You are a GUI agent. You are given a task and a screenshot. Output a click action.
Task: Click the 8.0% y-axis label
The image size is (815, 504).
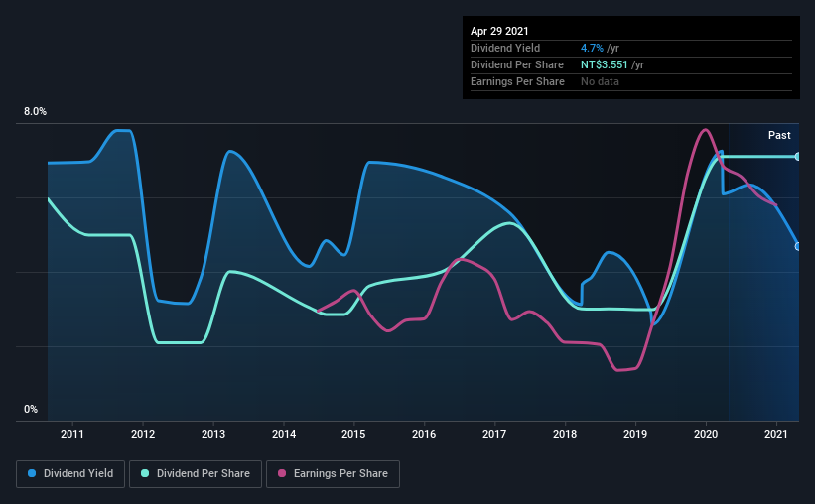click(x=36, y=112)
